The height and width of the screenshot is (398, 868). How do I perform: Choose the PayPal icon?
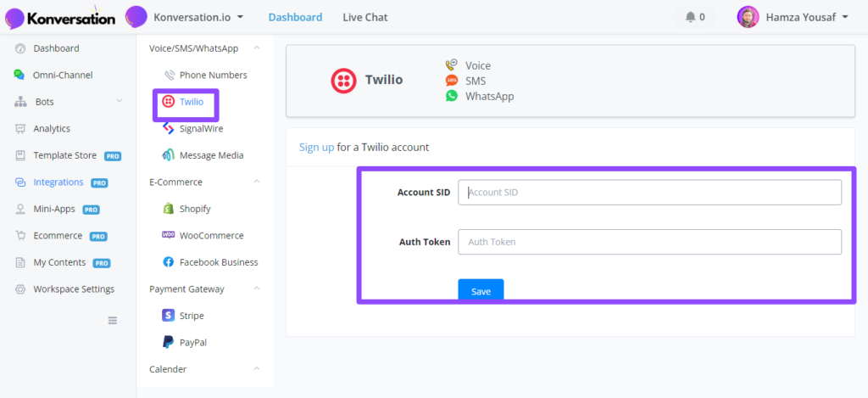(x=169, y=342)
